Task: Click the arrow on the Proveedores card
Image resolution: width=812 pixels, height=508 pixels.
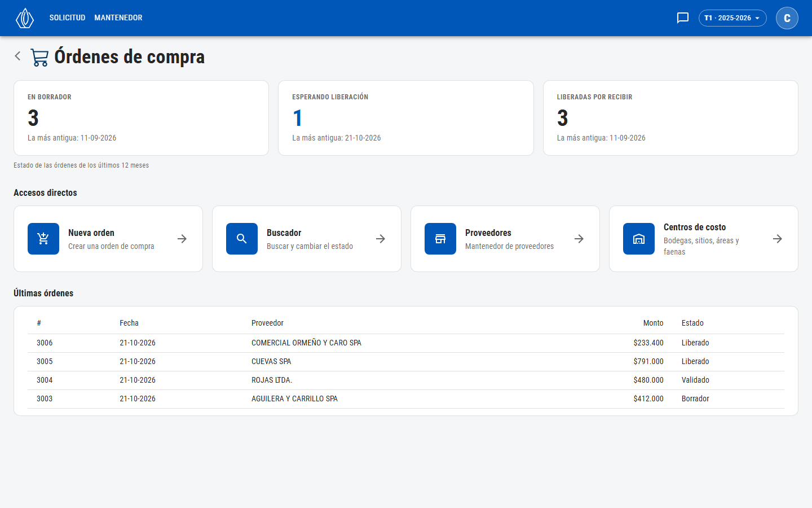Action: 579,239
